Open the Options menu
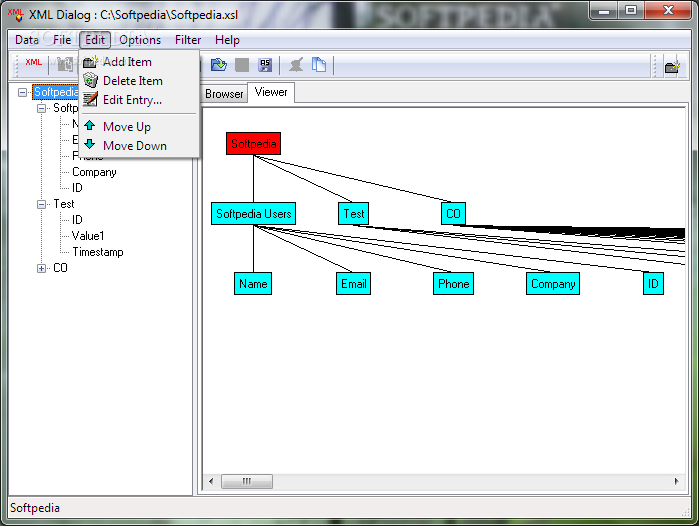The height and width of the screenshot is (526, 699). (140, 40)
